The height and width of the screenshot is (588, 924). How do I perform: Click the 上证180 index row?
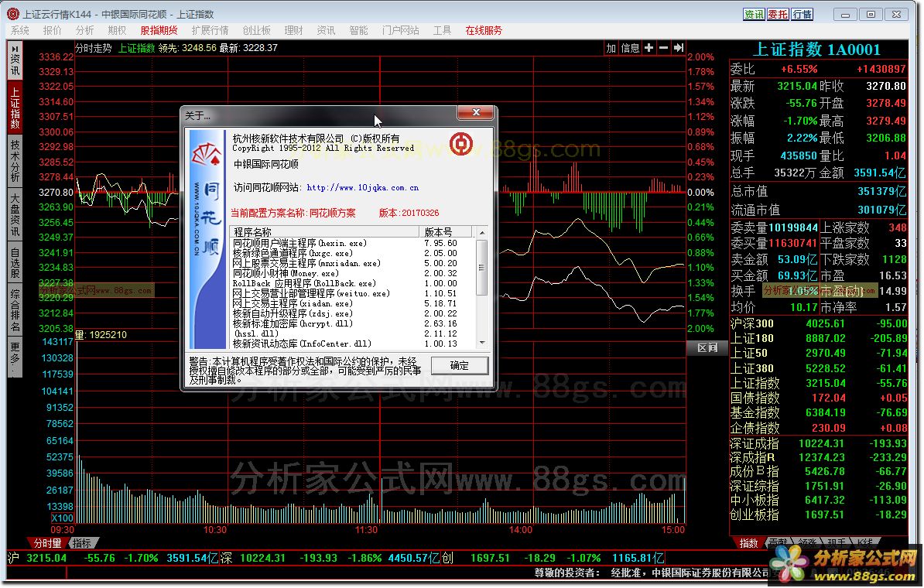819,338
